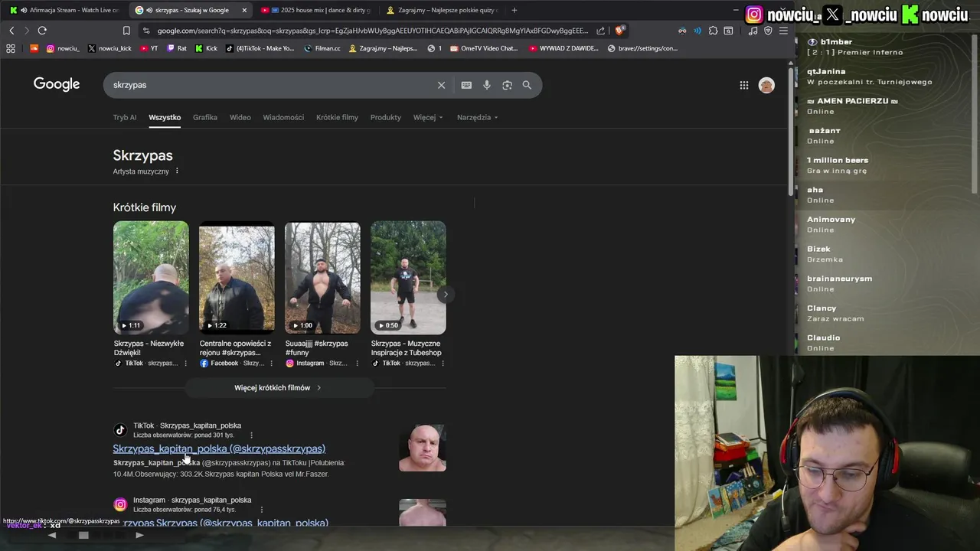
Task: Open the brave://settings bookmark
Action: 642,48
